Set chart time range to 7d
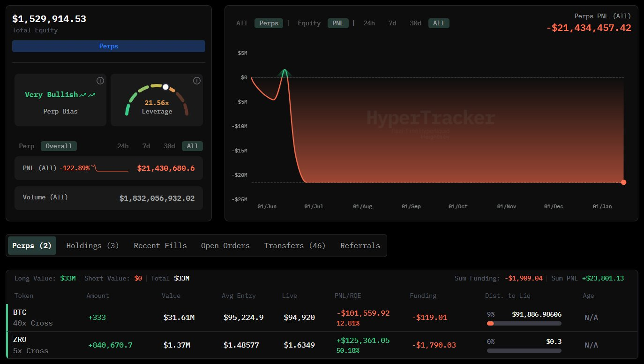The image size is (644, 364). pyautogui.click(x=392, y=23)
